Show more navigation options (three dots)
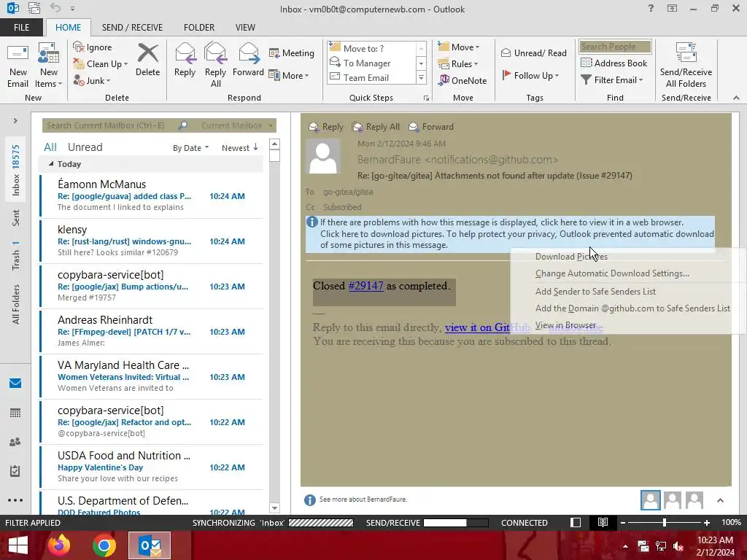 (15, 500)
